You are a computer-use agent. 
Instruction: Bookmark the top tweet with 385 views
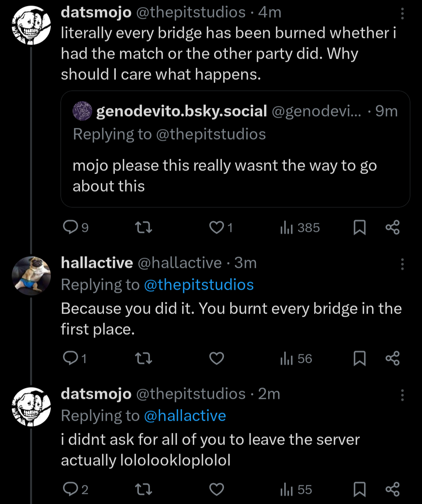point(359,227)
